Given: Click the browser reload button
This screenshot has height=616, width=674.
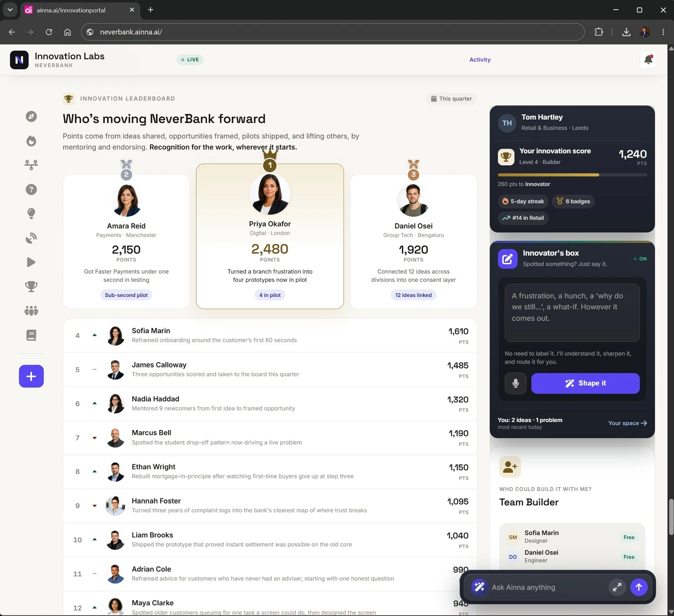Looking at the screenshot, I should tap(49, 32).
